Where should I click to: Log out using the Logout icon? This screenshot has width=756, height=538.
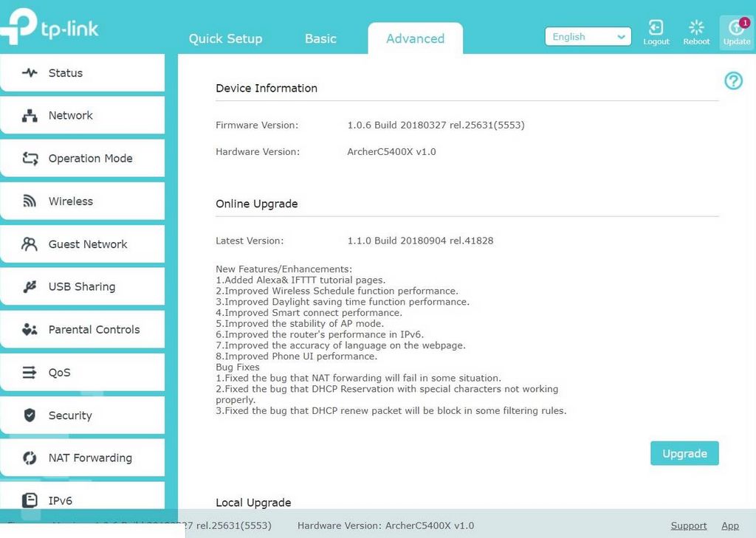656,32
